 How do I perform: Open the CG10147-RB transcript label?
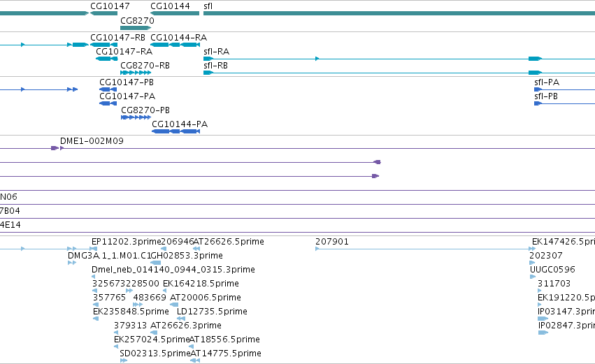click(x=117, y=38)
